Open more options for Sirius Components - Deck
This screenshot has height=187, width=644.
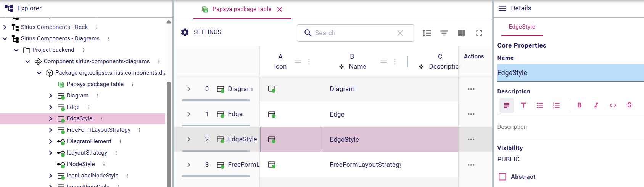point(97,27)
